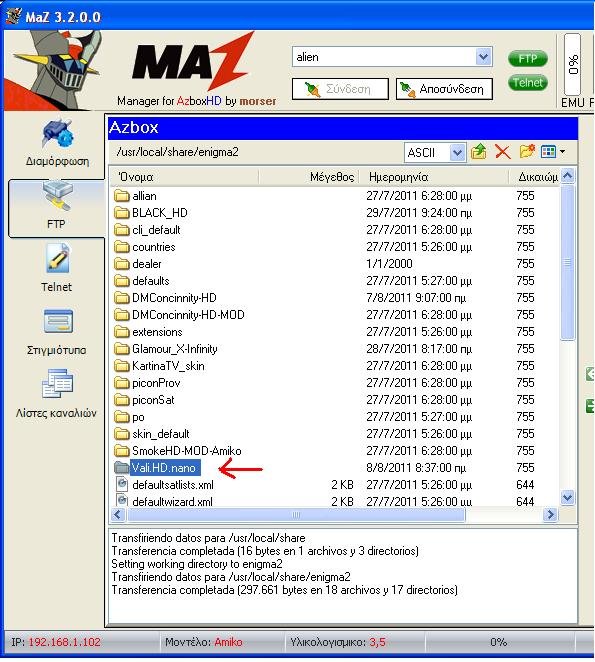Click the status bar 0% progress

click(x=499, y=642)
